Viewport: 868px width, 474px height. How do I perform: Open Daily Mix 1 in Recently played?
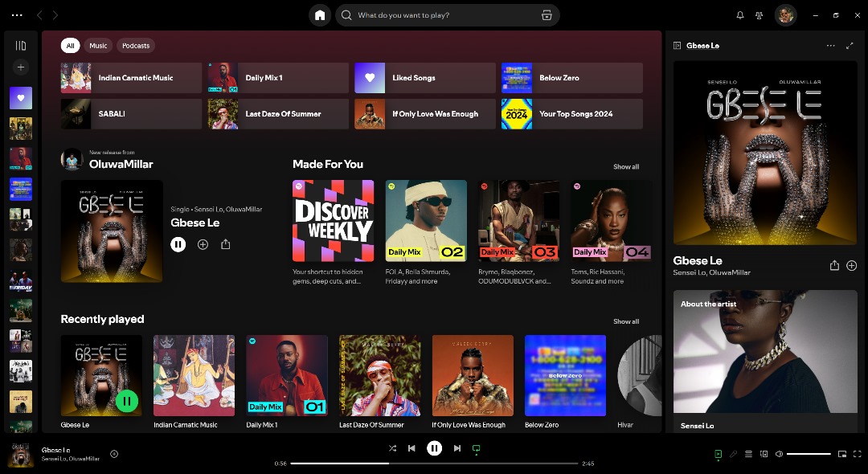(x=287, y=375)
